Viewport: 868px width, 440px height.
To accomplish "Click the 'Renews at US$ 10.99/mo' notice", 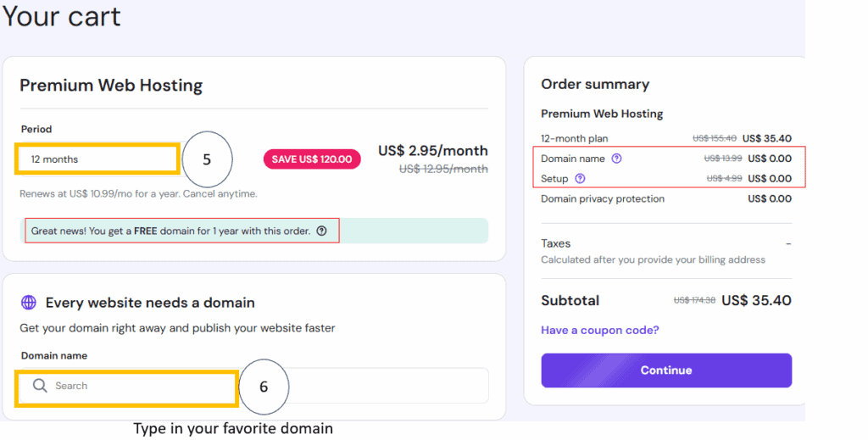I will point(138,194).
